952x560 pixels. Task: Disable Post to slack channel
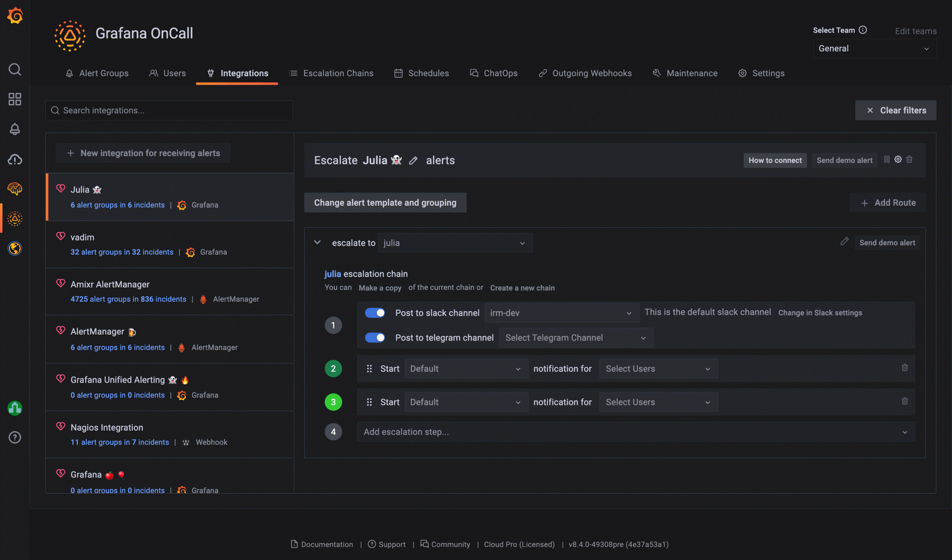[375, 313]
